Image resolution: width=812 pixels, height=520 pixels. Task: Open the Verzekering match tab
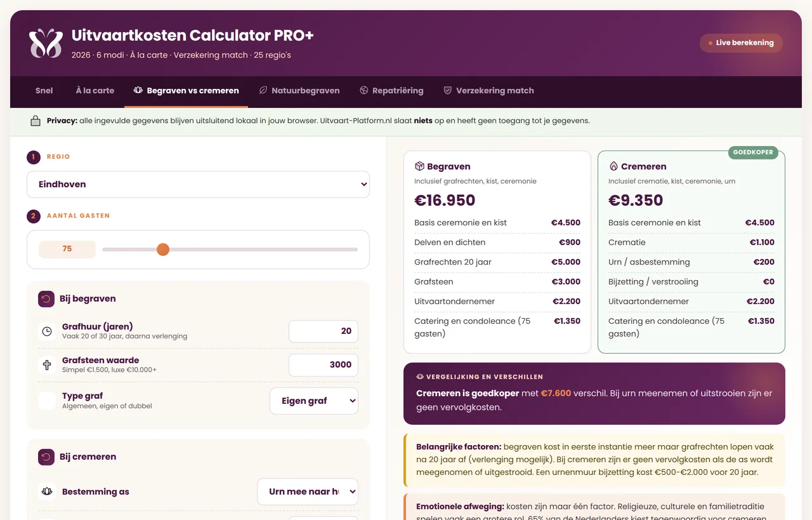point(488,90)
